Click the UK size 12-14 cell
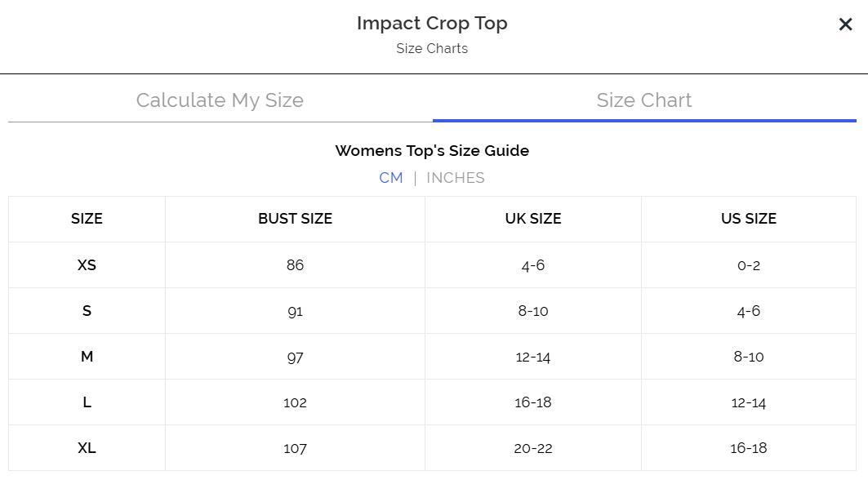 pos(532,357)
